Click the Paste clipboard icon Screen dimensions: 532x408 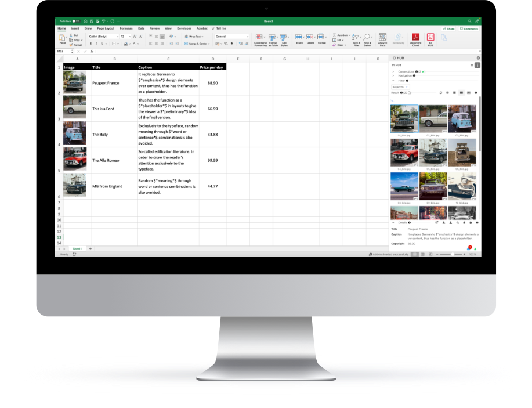coord(61,37)
